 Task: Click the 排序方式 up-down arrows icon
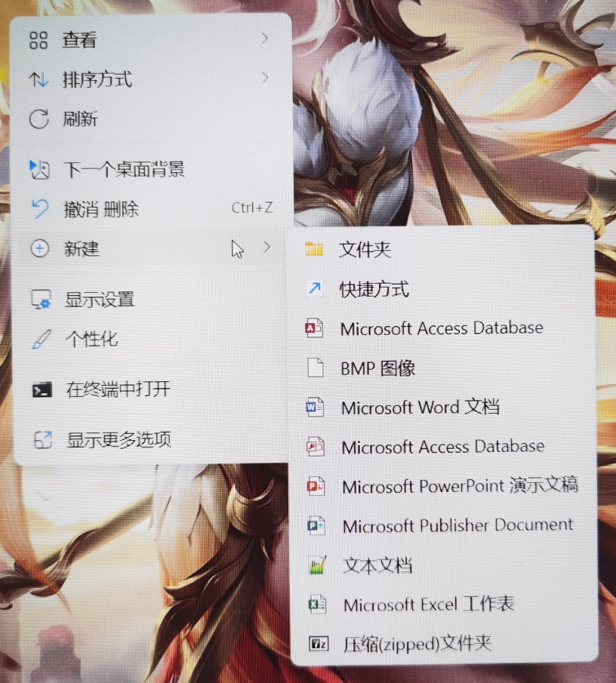pos(38,80)
